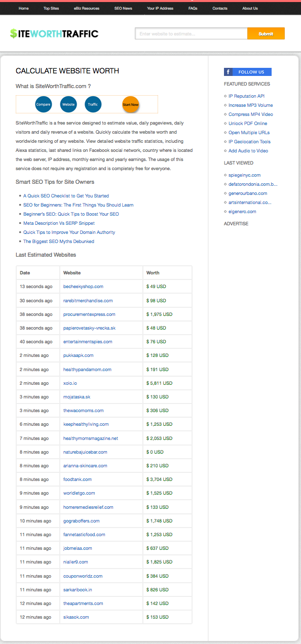This screenshot has width=301, height=644.
Task: Open foodtank.com table link
Action: click(x=78, y=479)
